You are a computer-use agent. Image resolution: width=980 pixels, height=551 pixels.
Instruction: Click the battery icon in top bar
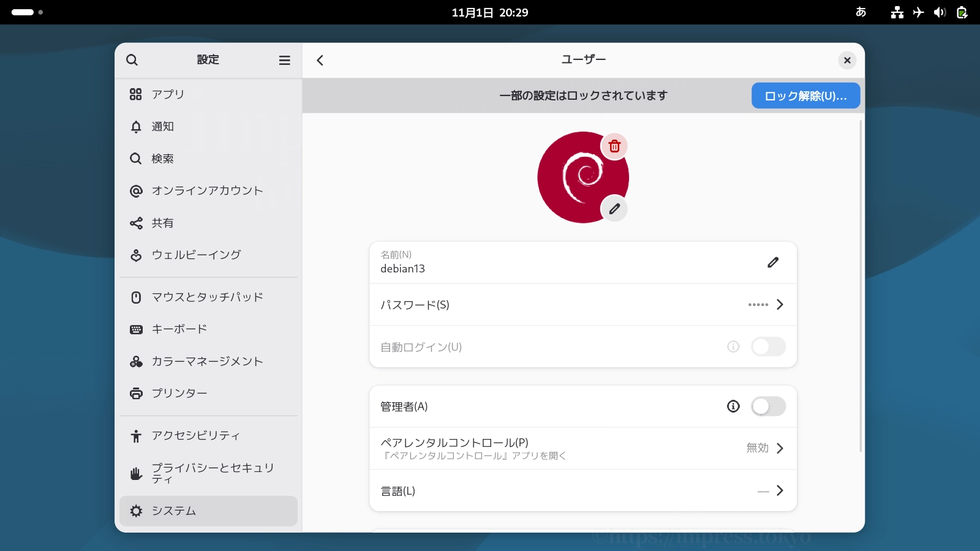(962, 12)
